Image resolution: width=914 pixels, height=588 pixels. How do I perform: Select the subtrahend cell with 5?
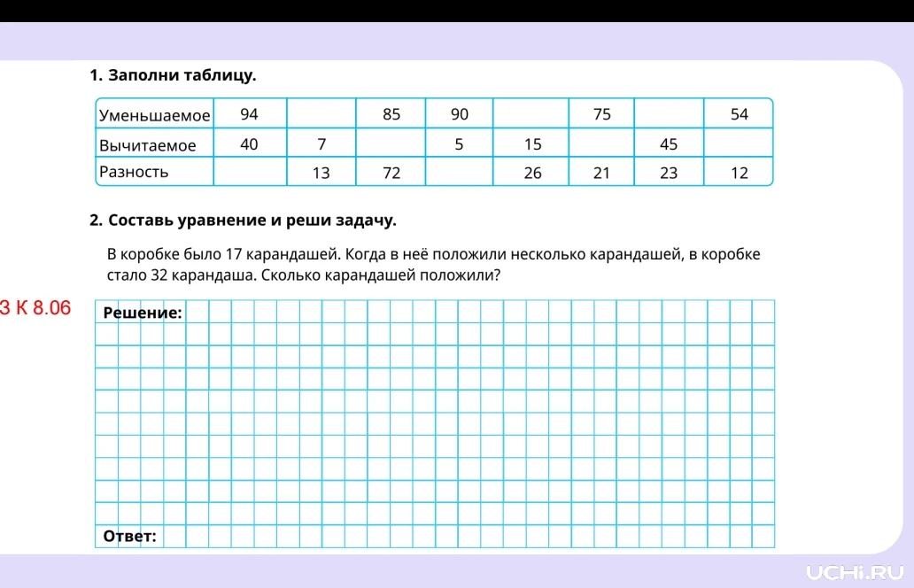460,143
